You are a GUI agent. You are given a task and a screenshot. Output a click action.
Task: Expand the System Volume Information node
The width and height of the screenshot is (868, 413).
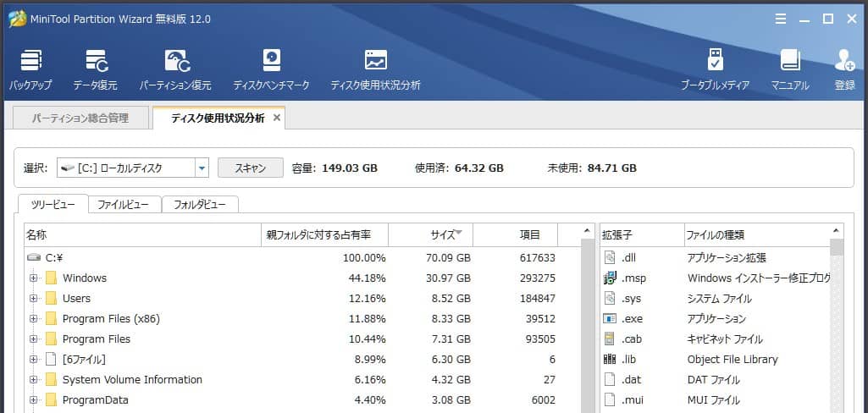point(34,380)
